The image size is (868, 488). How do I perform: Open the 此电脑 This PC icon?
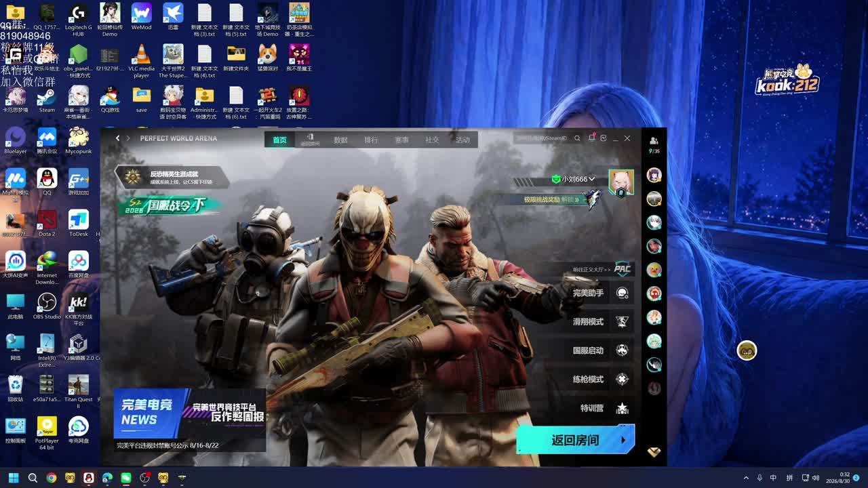15,306
